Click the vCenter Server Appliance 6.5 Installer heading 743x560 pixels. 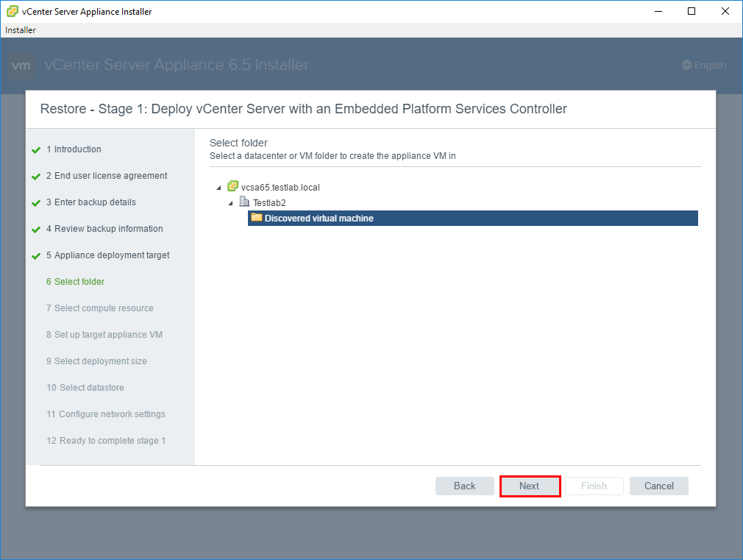pyautogui.click(x=177, y=65)
